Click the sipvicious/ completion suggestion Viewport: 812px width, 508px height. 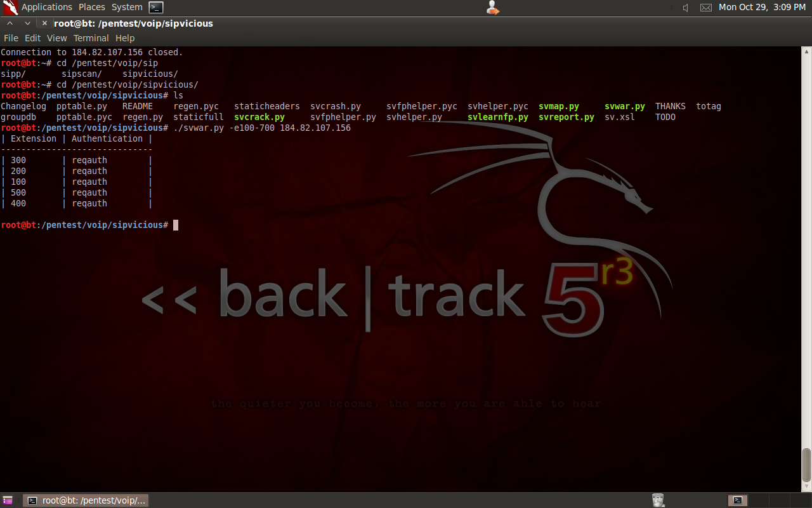(150, 74)
